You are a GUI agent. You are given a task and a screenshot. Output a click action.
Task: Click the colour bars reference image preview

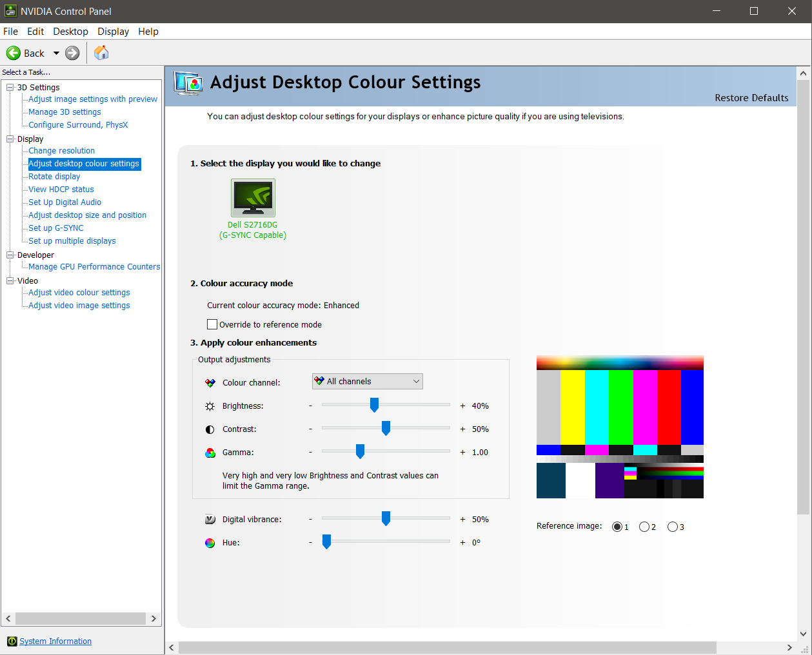[x=620, y=427]
